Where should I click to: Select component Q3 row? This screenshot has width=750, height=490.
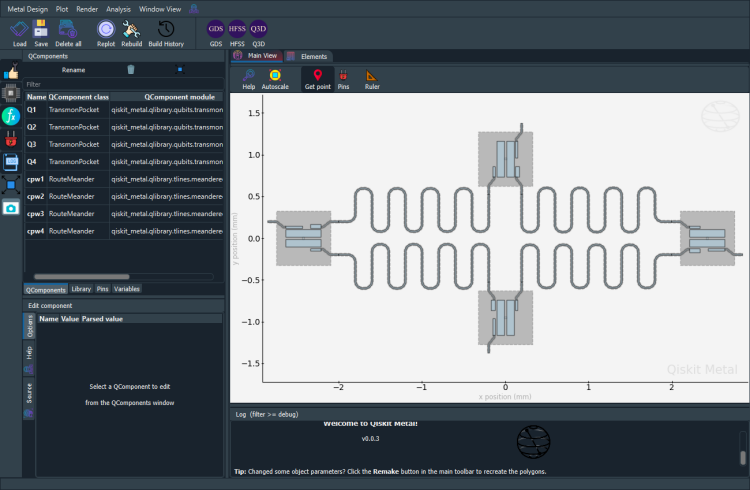(124, 145)
